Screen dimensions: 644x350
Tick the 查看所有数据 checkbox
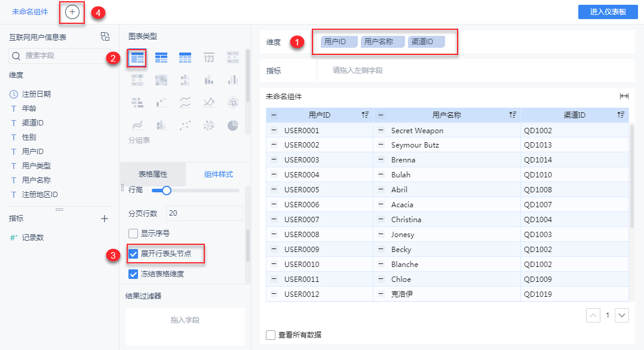pos(270,335)
